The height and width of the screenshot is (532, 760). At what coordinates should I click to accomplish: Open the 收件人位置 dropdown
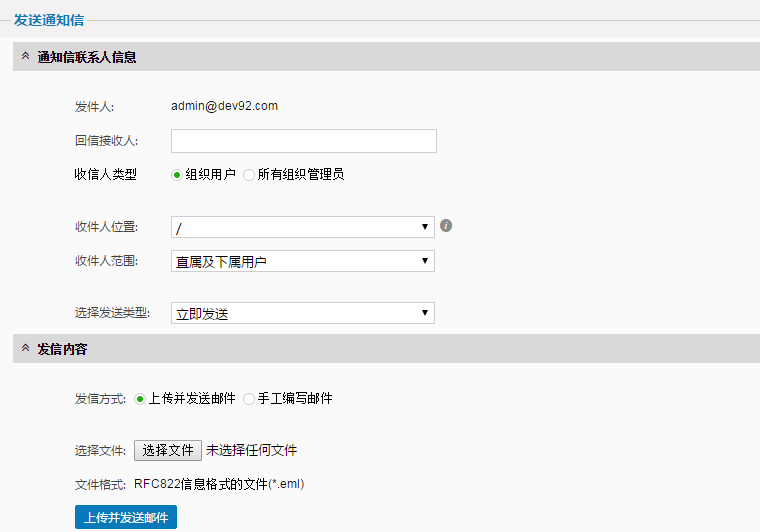point(302,228)
